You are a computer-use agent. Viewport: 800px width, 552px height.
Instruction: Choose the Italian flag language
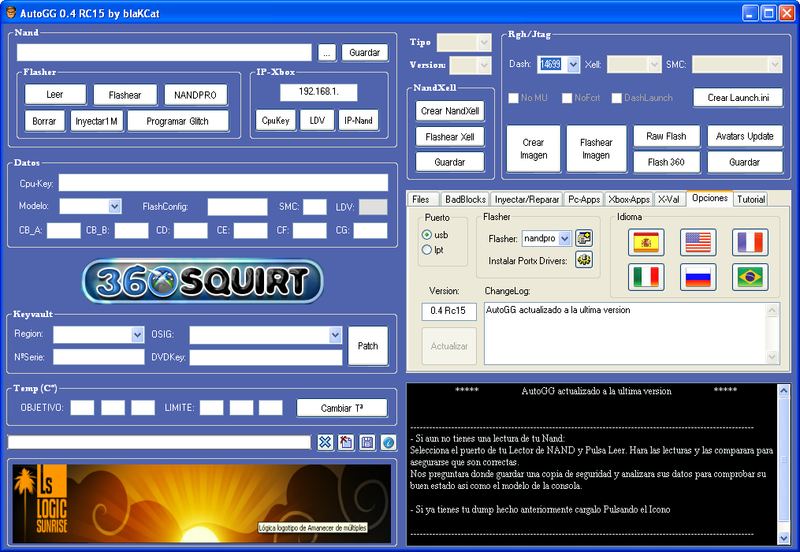(x=646, y=277)
